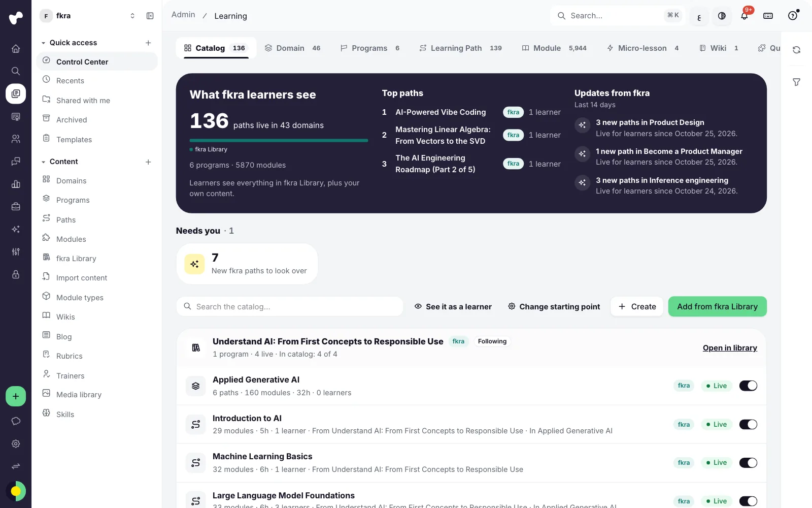Open Import content in sidebar

tap(97, 278)
